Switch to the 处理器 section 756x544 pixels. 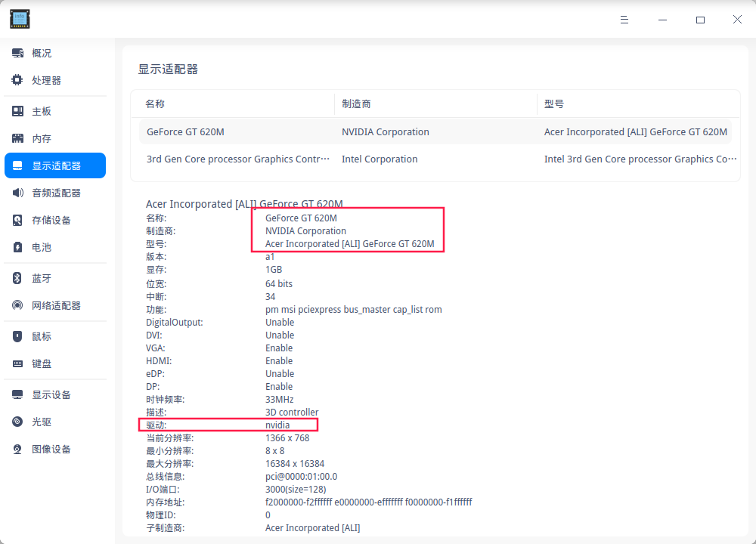click(x=55, y=80)
